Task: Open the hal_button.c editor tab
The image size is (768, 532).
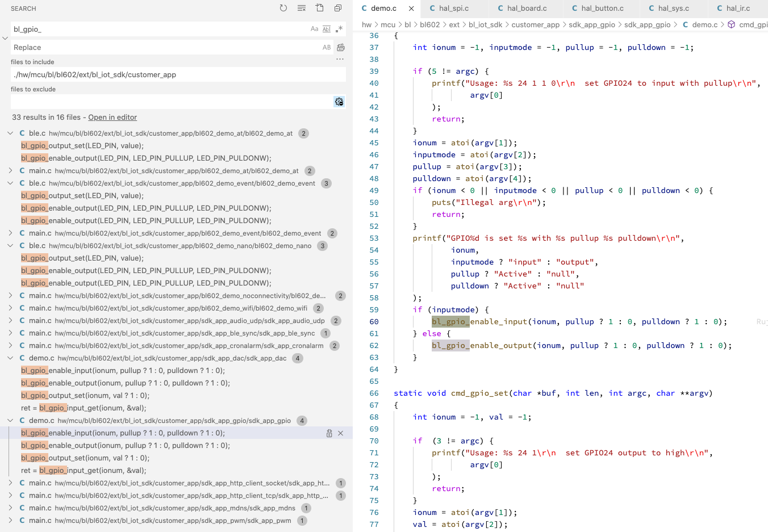Action: tap(602, 9)
